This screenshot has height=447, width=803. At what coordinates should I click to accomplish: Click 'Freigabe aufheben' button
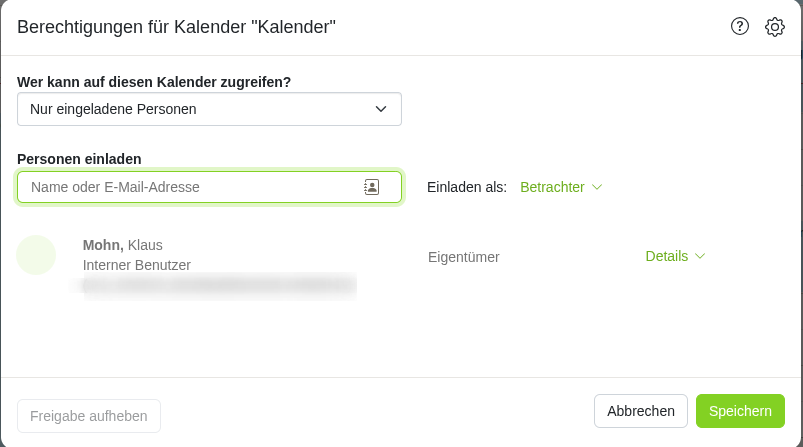(89, 416)
